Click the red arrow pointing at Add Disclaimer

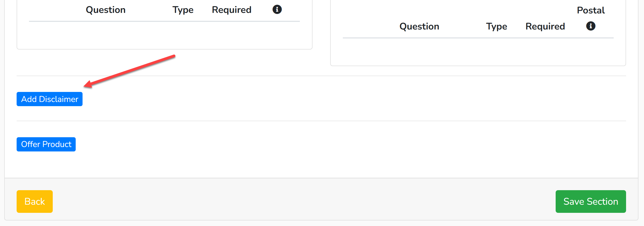point(129,71)
